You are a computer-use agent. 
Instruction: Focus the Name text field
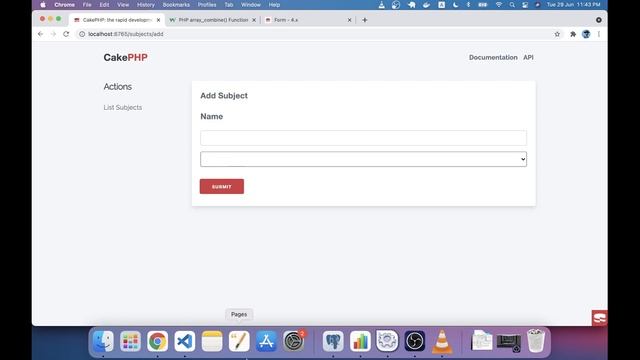click(x=363, y=138)
